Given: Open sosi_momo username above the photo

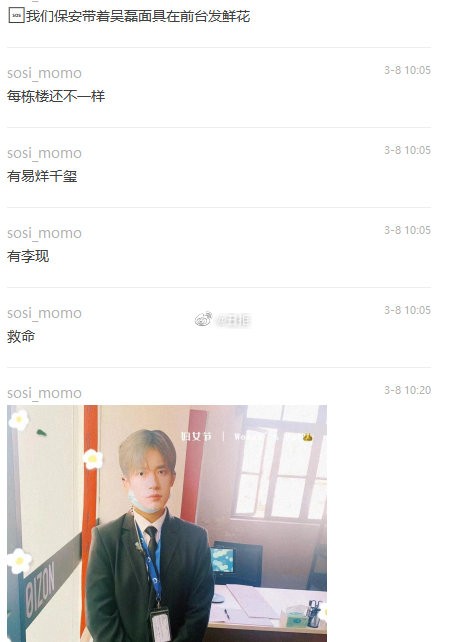Looking at the screenshot, I should point(44,393).
